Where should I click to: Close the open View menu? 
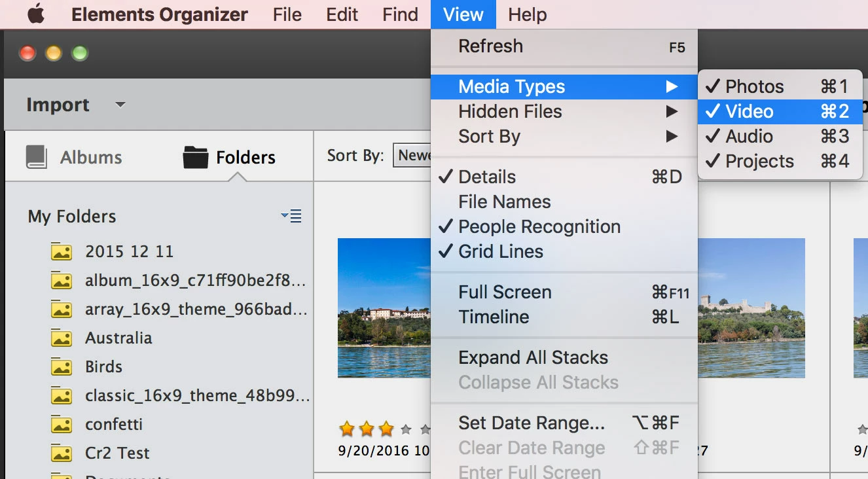463,14
